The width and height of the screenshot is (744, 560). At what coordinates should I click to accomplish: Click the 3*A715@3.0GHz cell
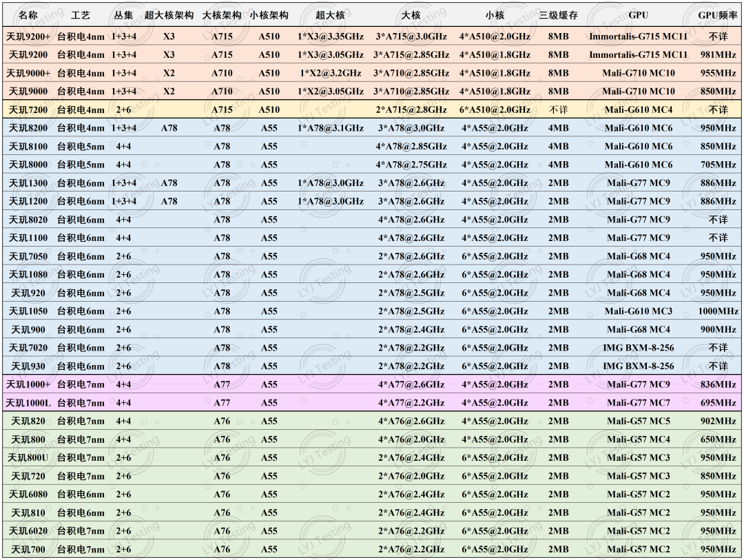pos(411,37)
